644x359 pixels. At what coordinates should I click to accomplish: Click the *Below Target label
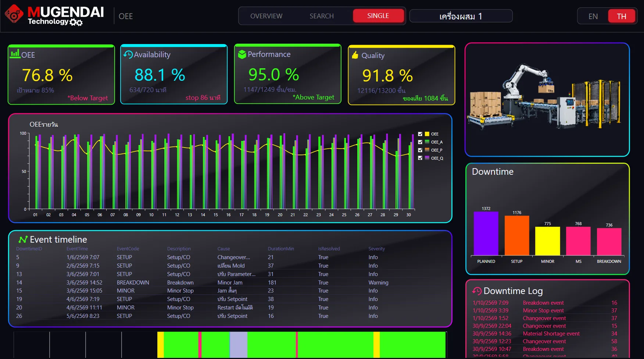[x=87, y=98]
